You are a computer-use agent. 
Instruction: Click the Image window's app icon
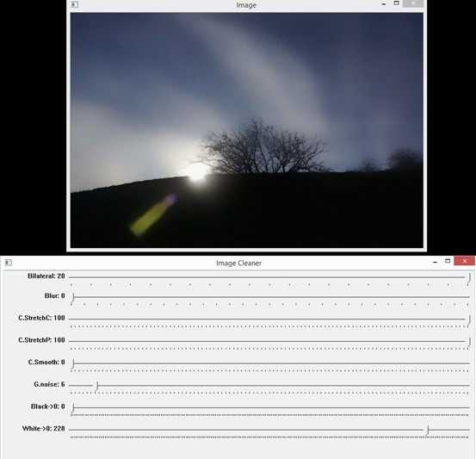75,4
